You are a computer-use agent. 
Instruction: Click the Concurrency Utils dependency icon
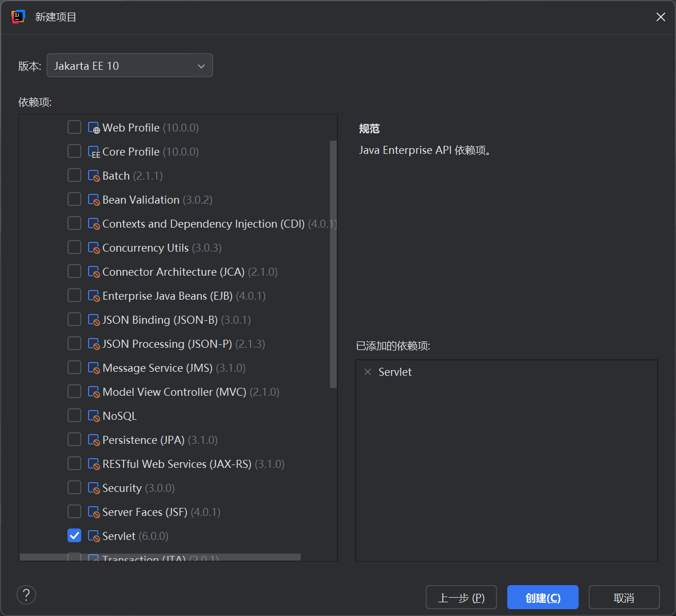click(94, 248)
